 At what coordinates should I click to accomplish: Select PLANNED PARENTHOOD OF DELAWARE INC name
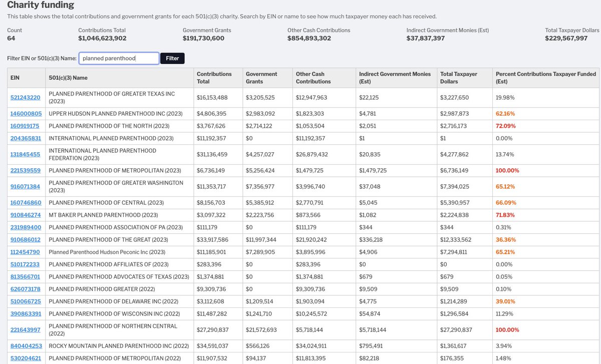click(x=113, y=301)
